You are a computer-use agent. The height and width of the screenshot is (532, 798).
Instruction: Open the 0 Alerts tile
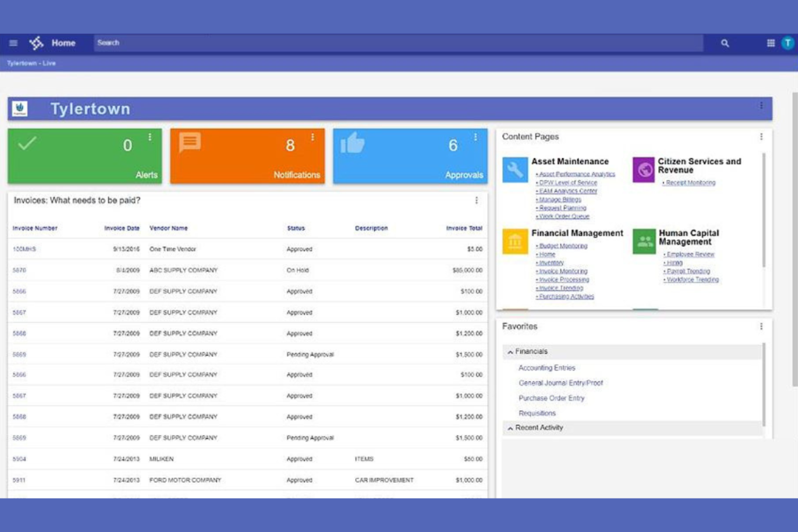point(85,156)
